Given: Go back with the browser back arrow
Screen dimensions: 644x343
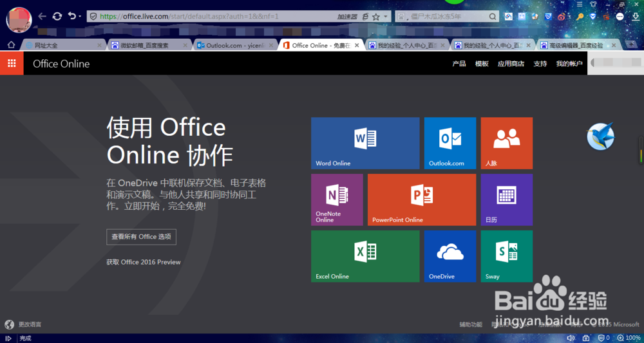Looking at the screenshot, I should 42,17.
